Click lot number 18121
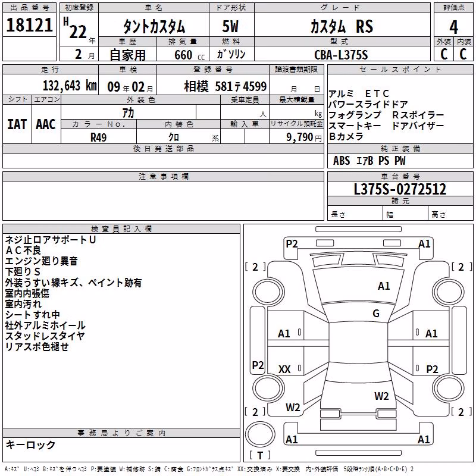 coord(29,25)
